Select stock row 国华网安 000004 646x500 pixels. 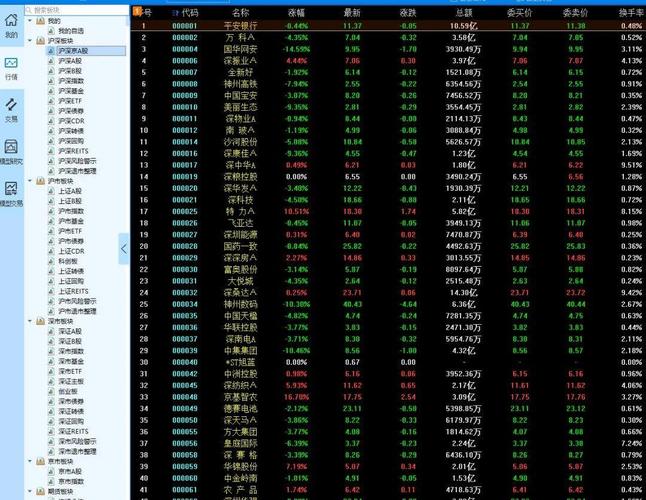[x=388, y=49]
